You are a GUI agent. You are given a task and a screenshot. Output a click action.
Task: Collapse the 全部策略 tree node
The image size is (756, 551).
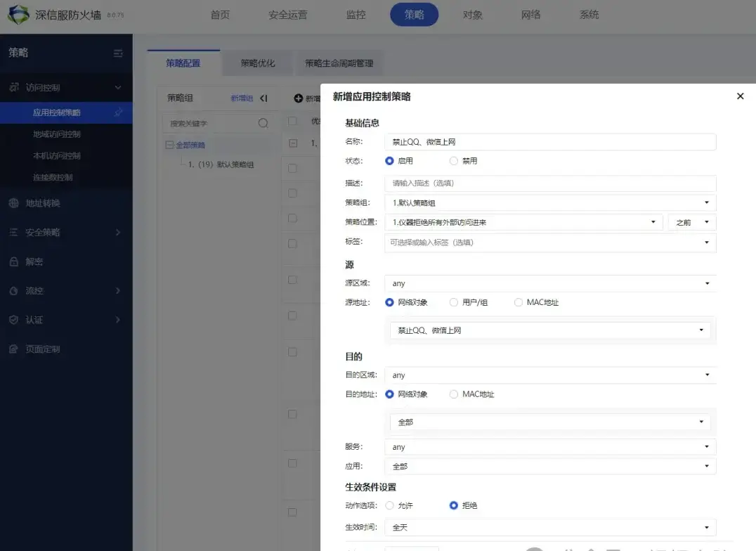click(169, 145)
